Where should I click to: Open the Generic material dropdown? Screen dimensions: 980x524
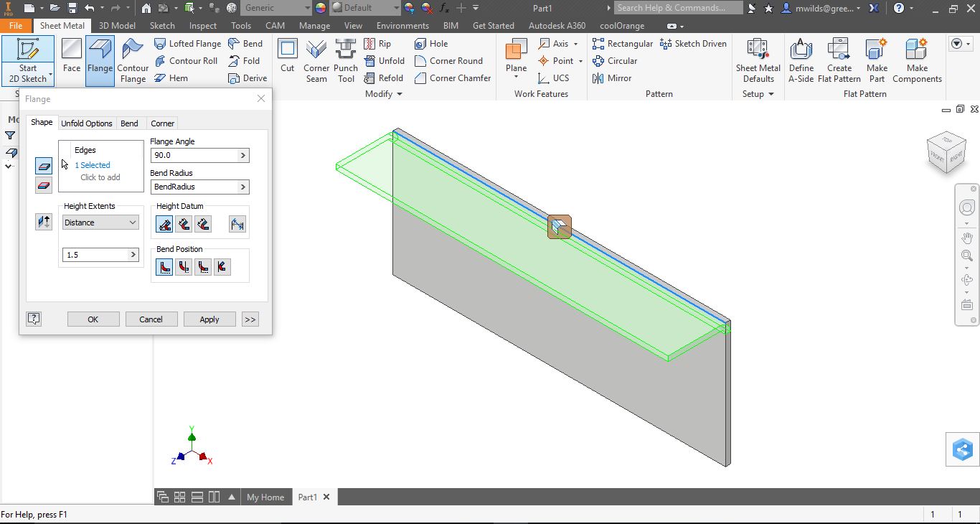pyautogui.click(x=275, y=8)
